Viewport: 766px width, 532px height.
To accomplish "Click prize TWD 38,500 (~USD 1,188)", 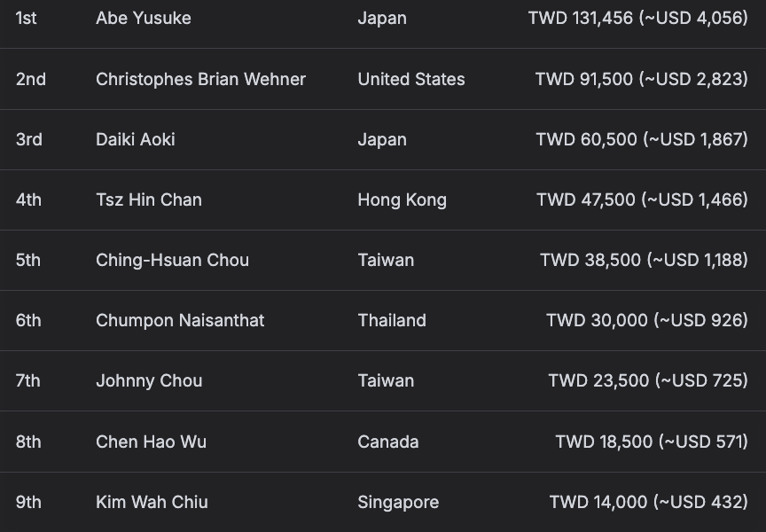I will (x=644, y=260).
